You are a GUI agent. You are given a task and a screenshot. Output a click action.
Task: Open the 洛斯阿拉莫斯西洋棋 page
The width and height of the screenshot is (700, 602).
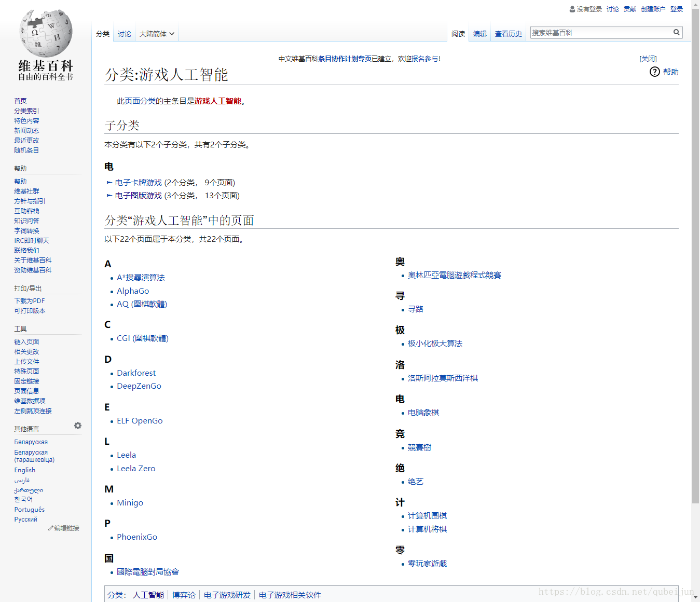[443, 378]
